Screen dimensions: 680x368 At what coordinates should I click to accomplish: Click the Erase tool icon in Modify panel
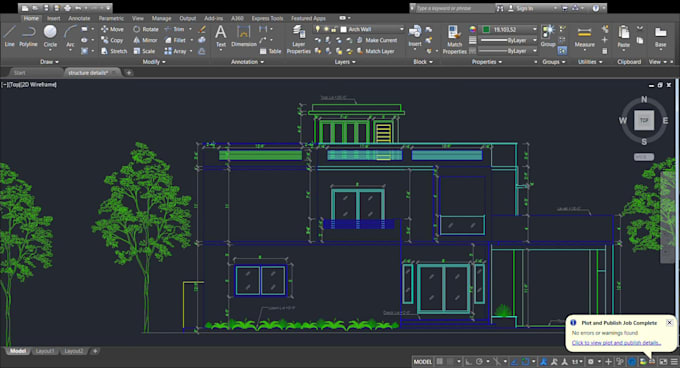point(202,29)
